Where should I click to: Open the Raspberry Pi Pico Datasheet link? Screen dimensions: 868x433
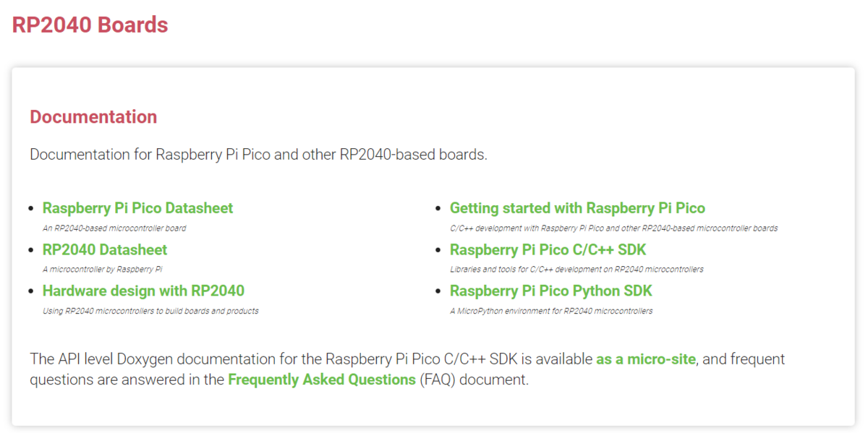pos(137,208)
